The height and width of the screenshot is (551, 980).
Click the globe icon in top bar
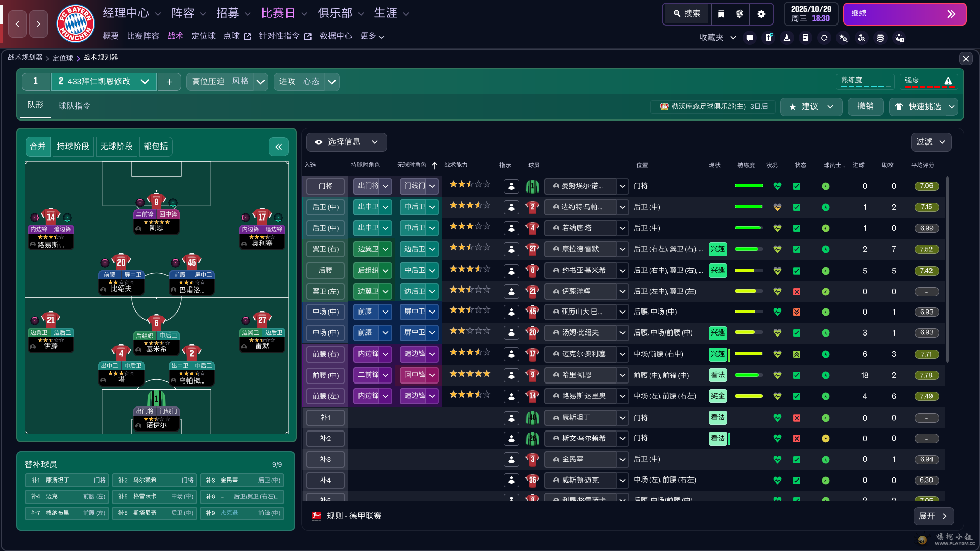pos(739,14)
